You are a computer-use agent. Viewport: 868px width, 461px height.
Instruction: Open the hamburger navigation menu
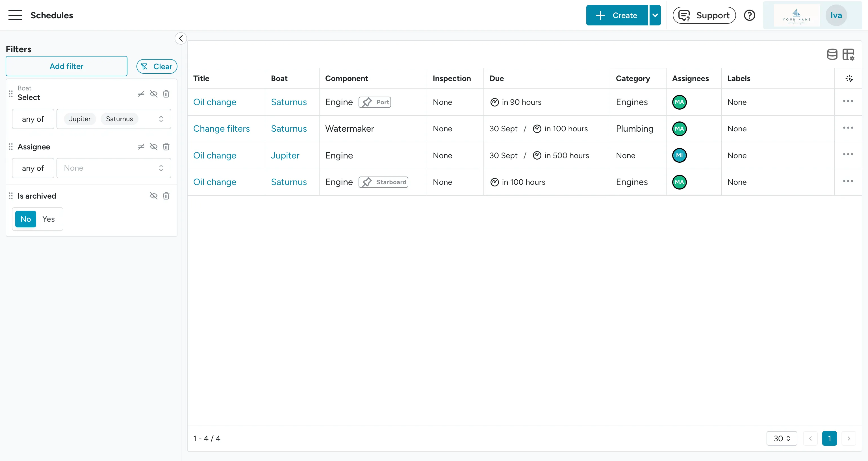click(15, 15)
